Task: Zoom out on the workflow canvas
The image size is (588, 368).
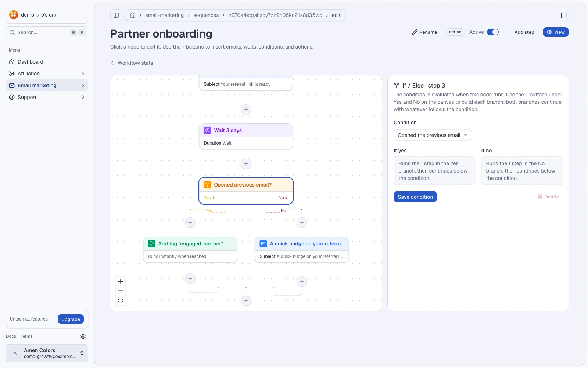Action: coord(121,291)
